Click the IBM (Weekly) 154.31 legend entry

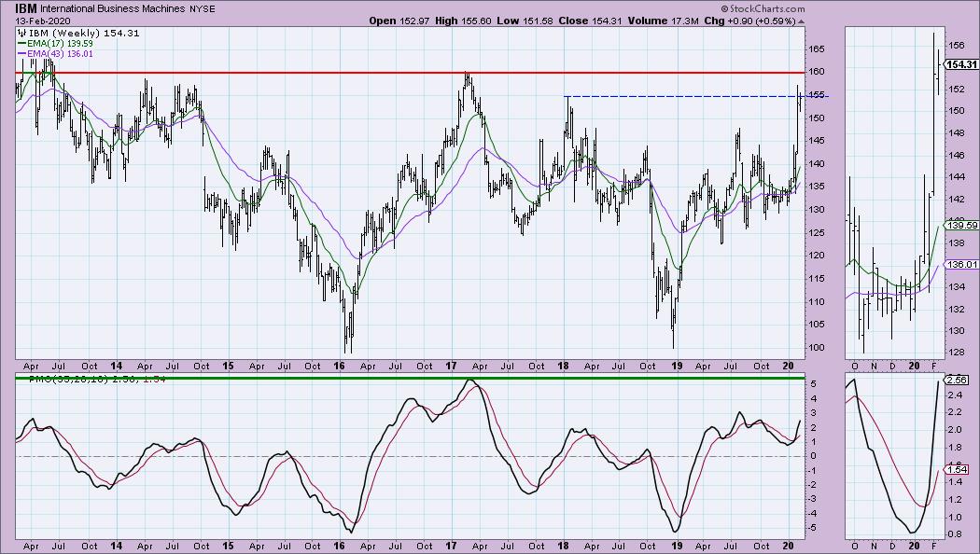pos(84,33)
